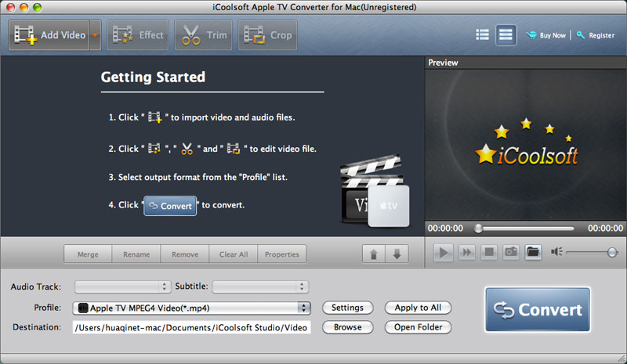Move the item up with the up arrow
Image resolution: width=627 pixels, height=364 pixels.
373,254
